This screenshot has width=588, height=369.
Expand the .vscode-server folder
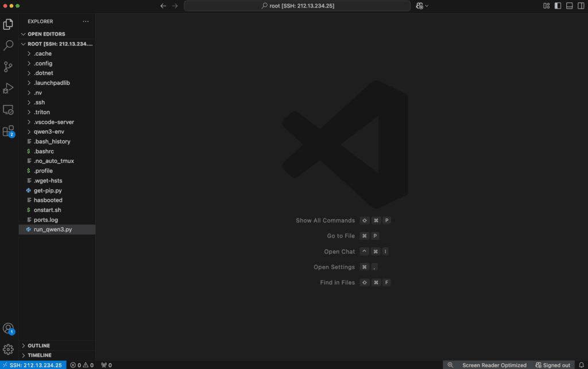click(x=57, y=122)
